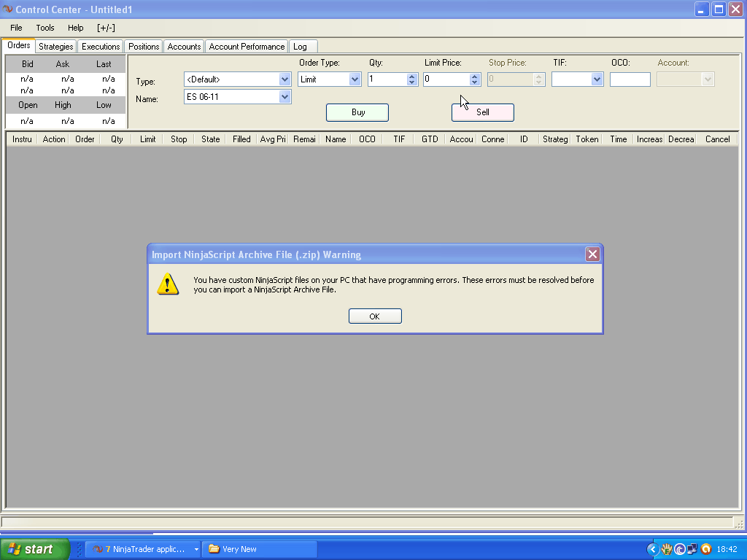Viewport: 747px width, 560px height.
Task: Click the Remai column header
Action: tap(304, 139)
